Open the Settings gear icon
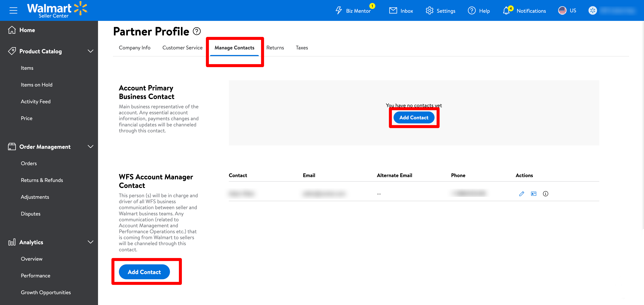 point(430,10)
